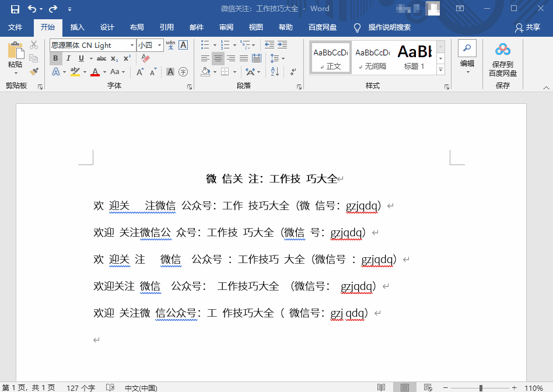Sort text with A-Z icon
Image resolution: width=553 pixels, height=392 pixels.
(x=275, y=72)
